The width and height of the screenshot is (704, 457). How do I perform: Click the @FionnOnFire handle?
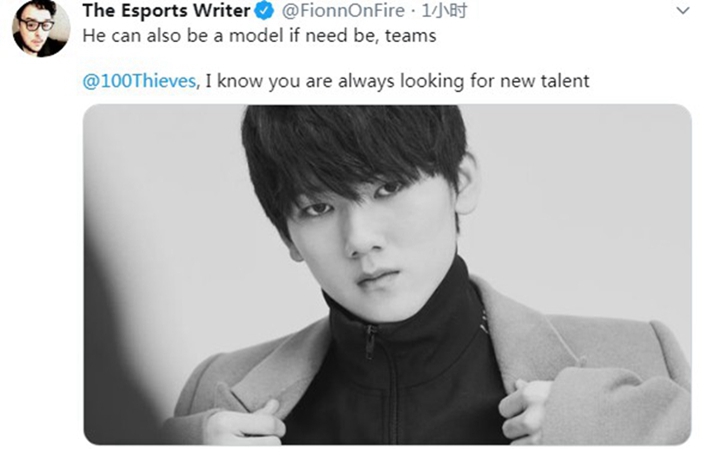(x=343, y=11)
